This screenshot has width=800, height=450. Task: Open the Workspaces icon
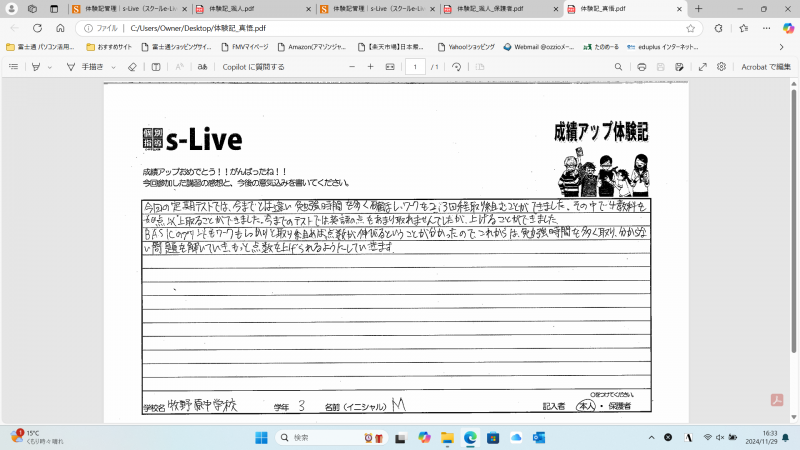point(32,9)
